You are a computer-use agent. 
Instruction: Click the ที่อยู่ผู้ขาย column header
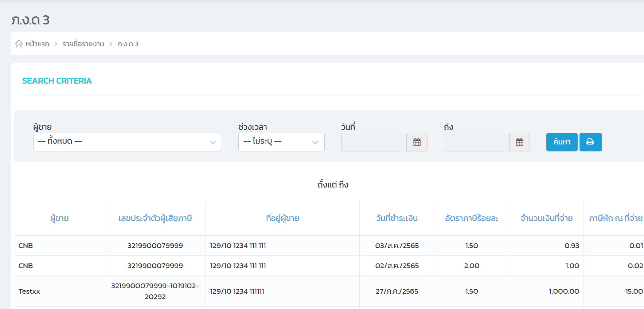tap(282, 218)
